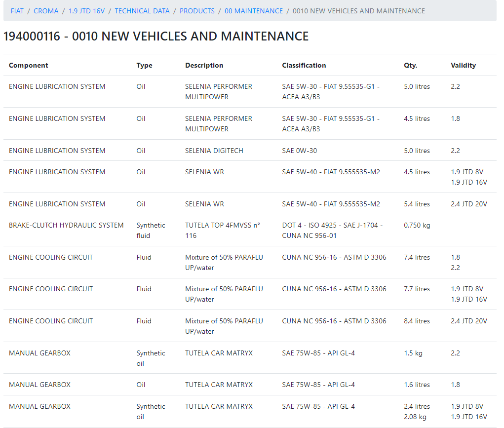The height and width of the screenshot is (428, 504).
Task: Go to the CROMA breadcrumb link
Action: 46,11
